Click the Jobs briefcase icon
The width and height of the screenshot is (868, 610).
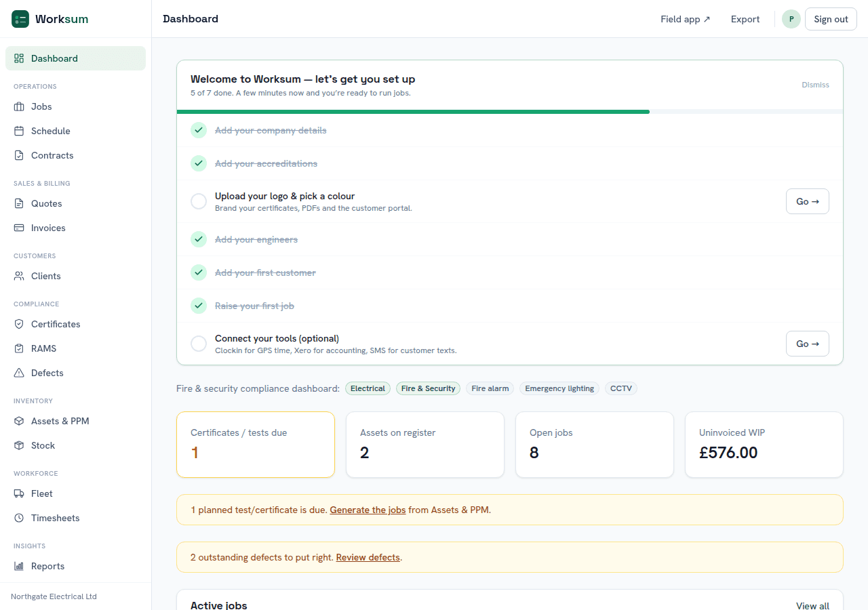(19, 106)
